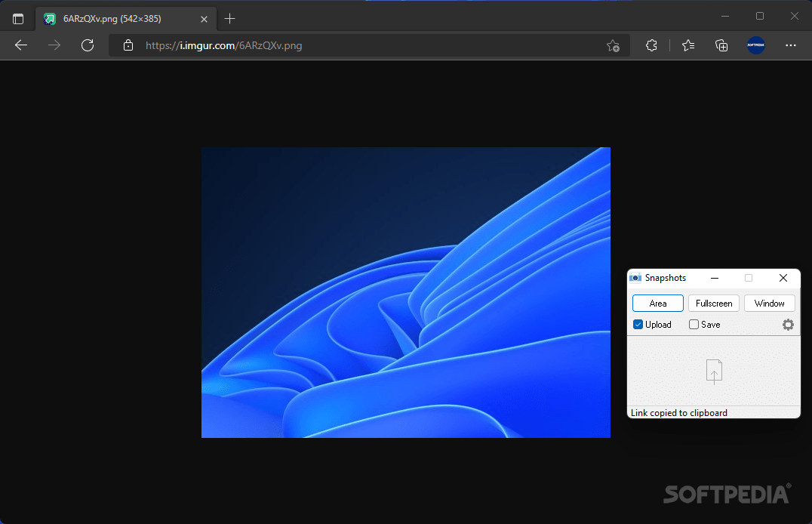Click the forward navigation arrow
This screenshot has width=812, height=524.
[x=54, y=45]
